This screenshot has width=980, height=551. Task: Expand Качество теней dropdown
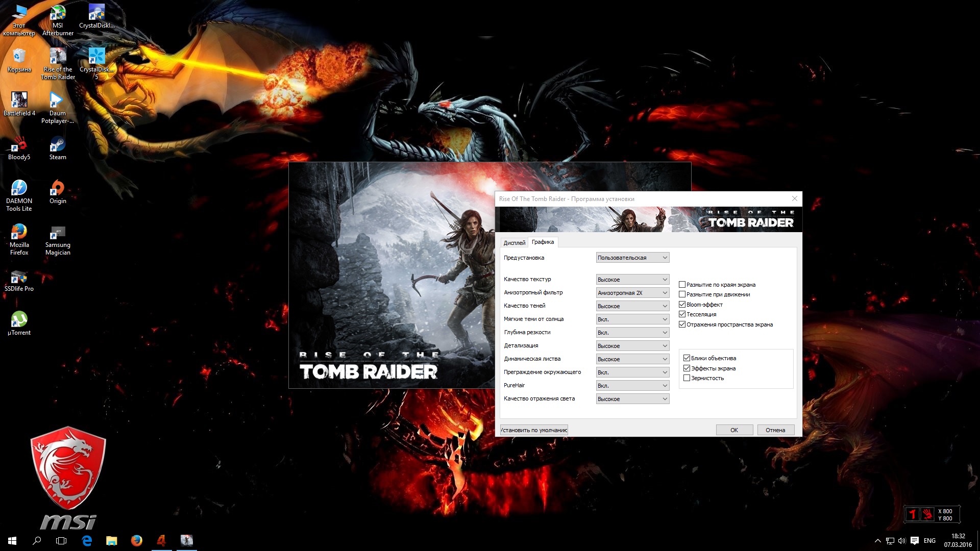632,306
